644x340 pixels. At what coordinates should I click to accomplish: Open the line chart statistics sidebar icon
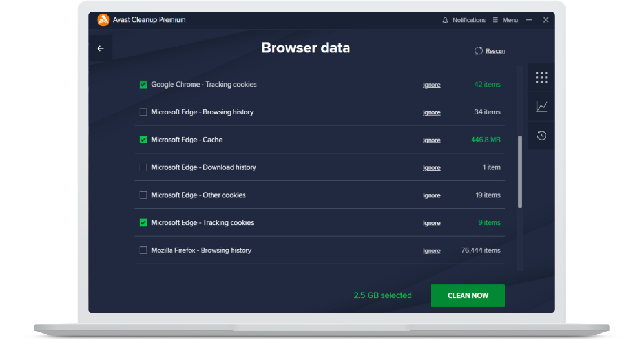(541, 107)
